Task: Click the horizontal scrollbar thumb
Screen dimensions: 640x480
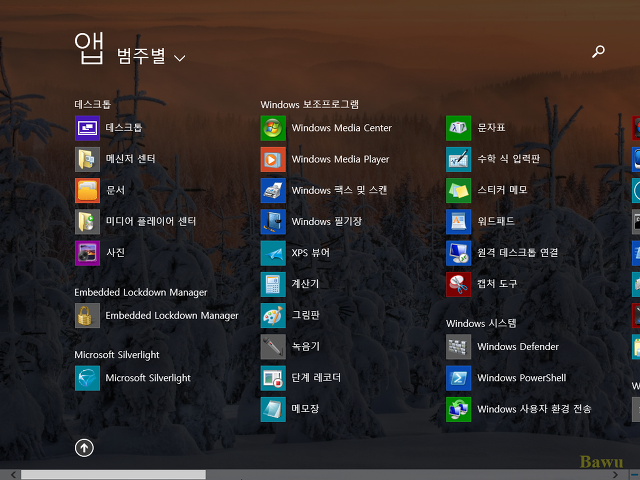Action: click(113, 475)
